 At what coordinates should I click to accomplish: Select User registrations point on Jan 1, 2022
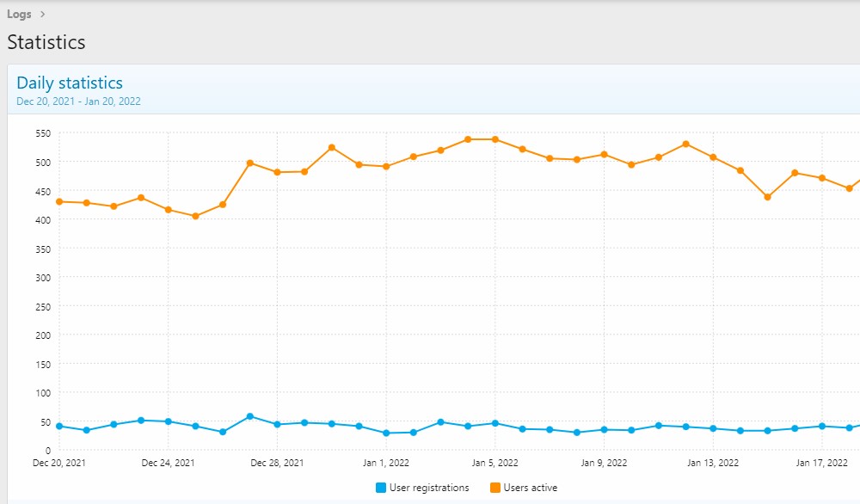click(386, 433)
